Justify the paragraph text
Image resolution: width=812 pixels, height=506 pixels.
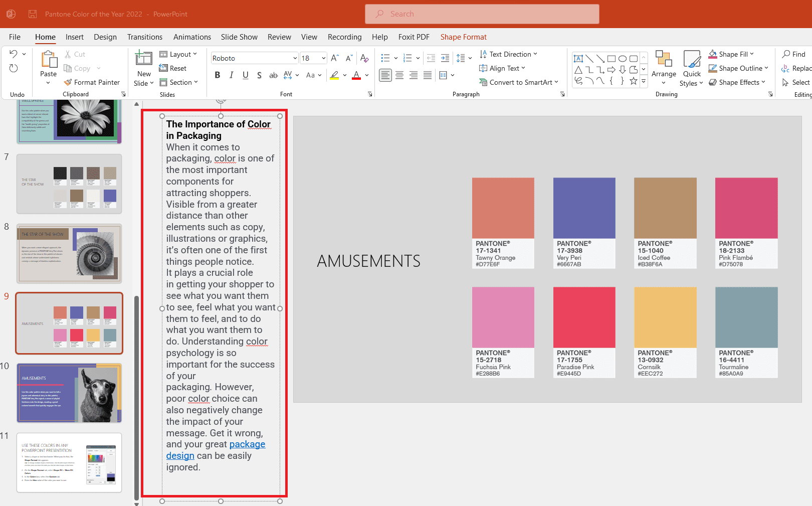point(428,75)
